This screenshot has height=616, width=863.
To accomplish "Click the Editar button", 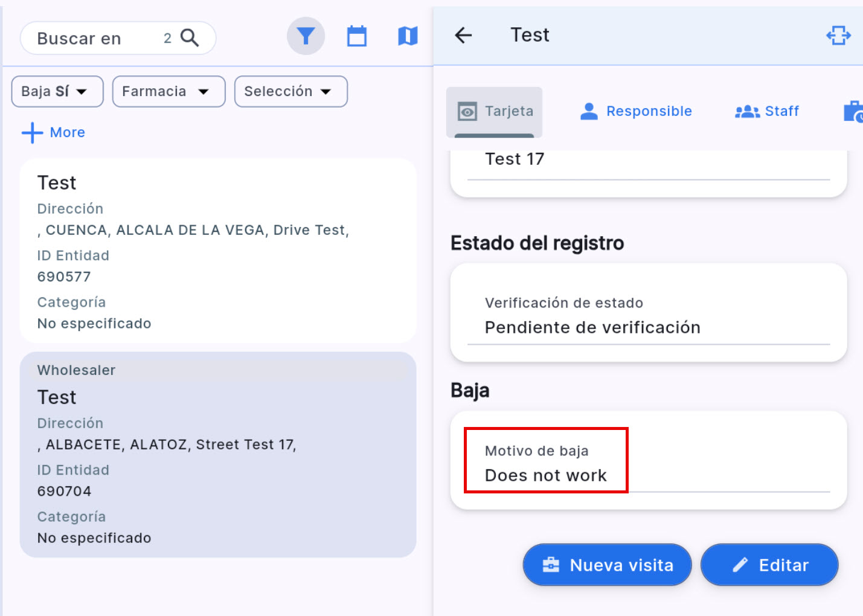I will [x=769, y=565].
